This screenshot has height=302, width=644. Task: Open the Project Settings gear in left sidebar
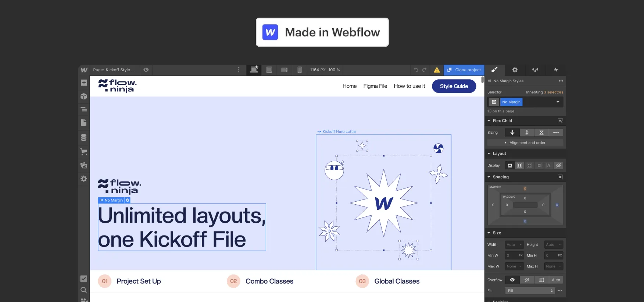click(x=84, y=179)
